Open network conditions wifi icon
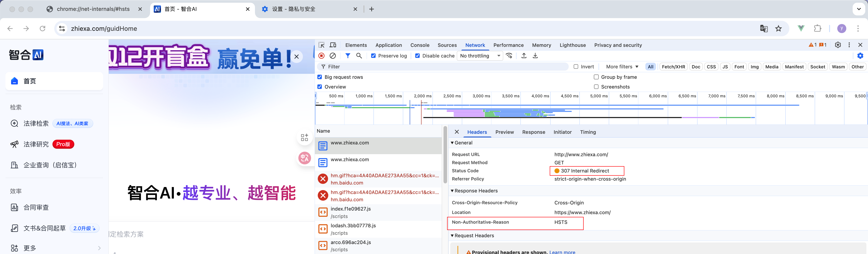 tap(509, 56)
